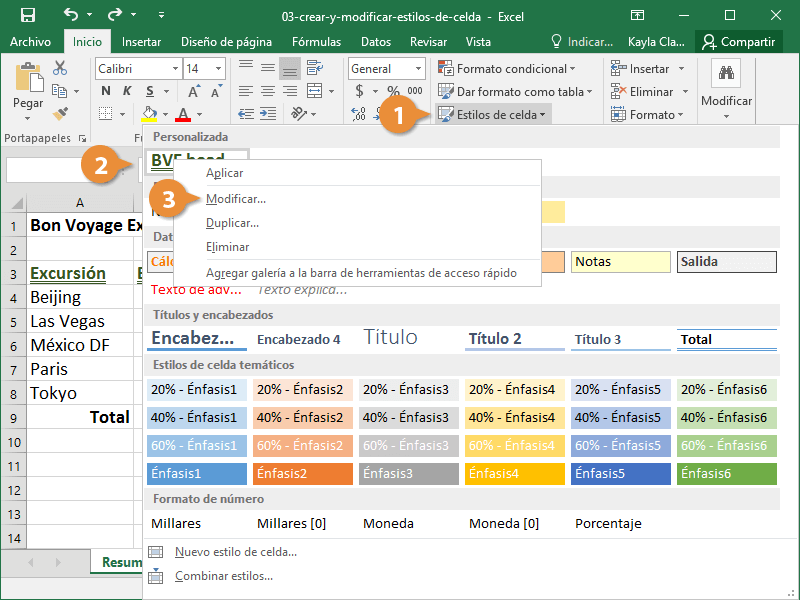Click the Format Painter brush icon

click(x=60, y=113)
